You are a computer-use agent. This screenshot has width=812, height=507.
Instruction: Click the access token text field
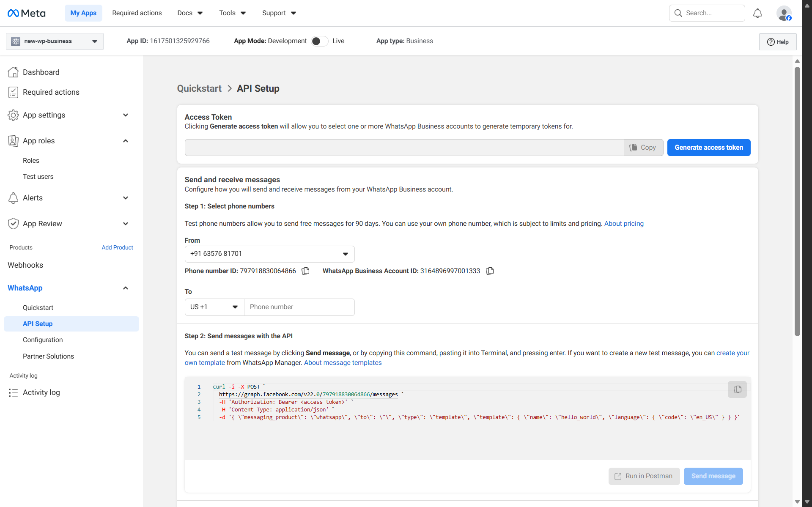[x=404, y=148]
